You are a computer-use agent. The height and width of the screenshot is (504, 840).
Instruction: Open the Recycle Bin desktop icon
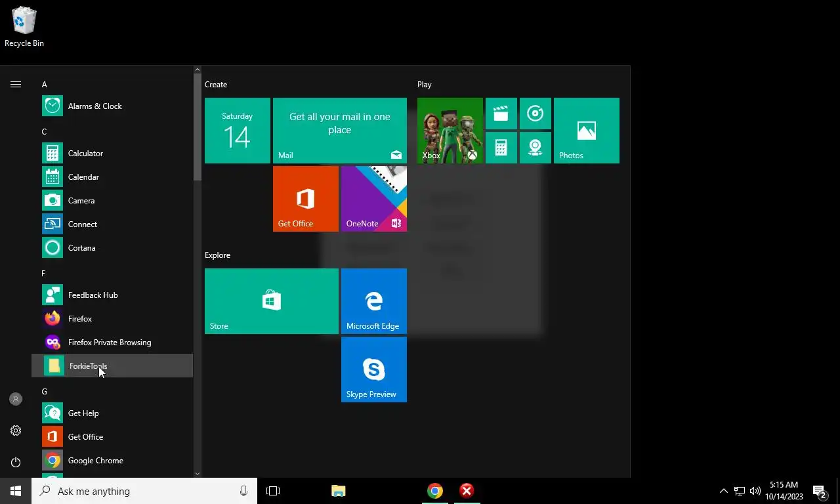(x=24, y=27)
